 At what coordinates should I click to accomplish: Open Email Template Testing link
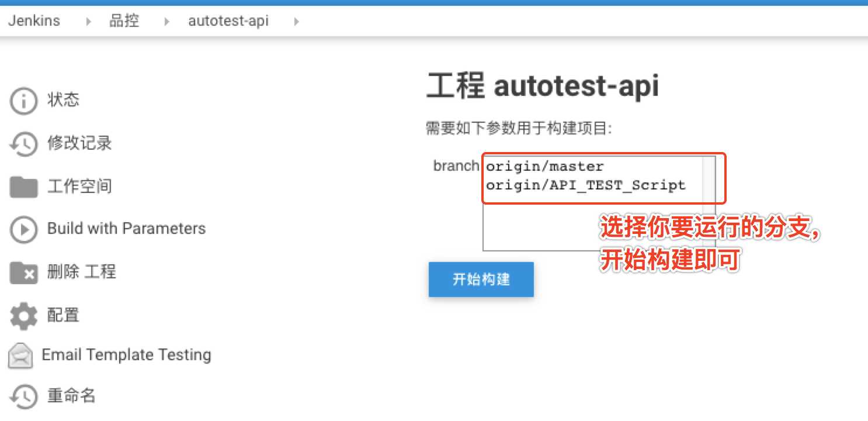[126, 355]
